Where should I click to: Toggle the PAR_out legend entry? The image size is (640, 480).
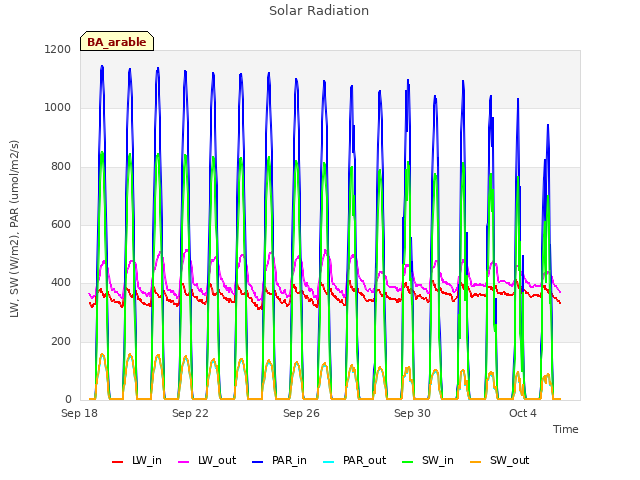click(354, 460)
